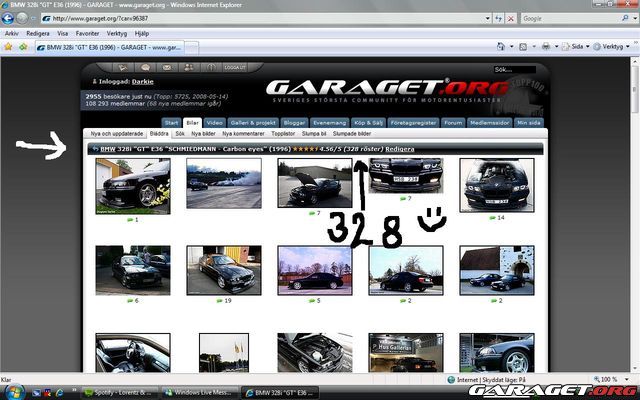
Task: Click the browser Home icon
Action: point(501,47)
